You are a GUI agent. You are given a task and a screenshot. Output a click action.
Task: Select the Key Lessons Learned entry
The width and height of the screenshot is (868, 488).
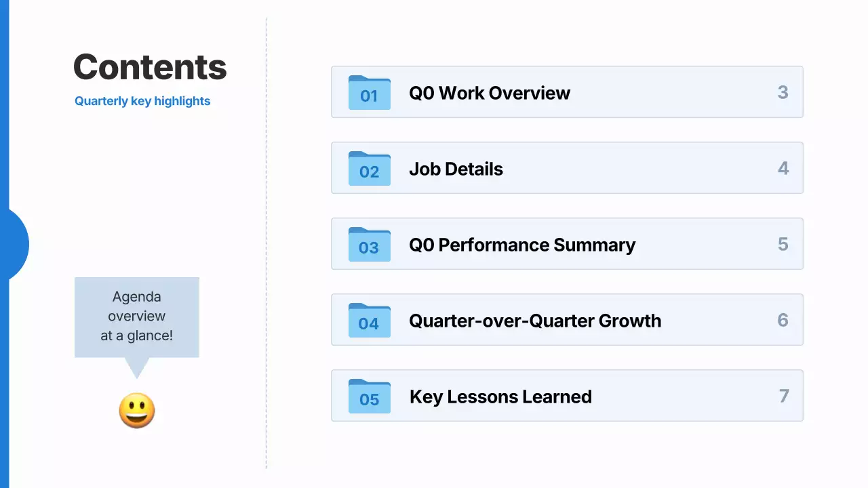500,396
